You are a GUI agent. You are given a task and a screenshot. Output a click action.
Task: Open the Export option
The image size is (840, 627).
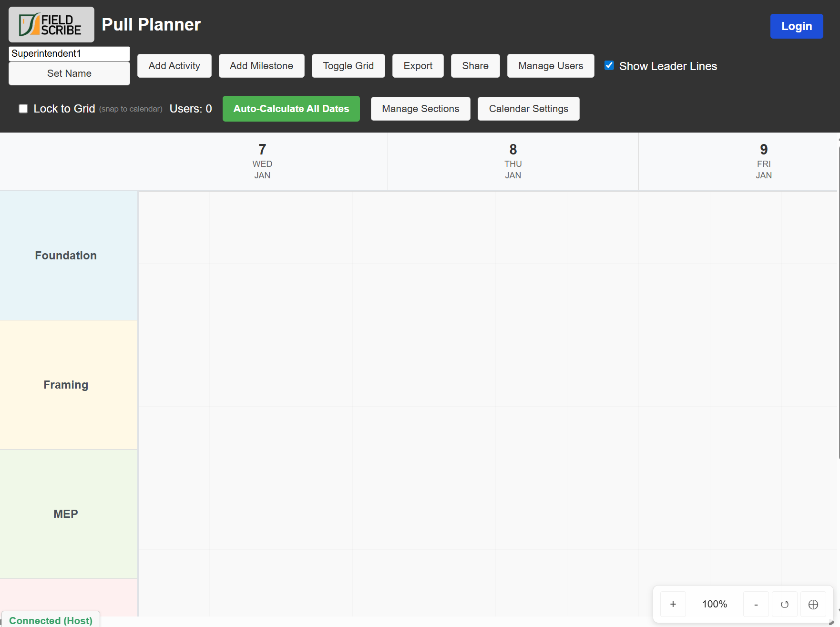click(x=418, y=66)
